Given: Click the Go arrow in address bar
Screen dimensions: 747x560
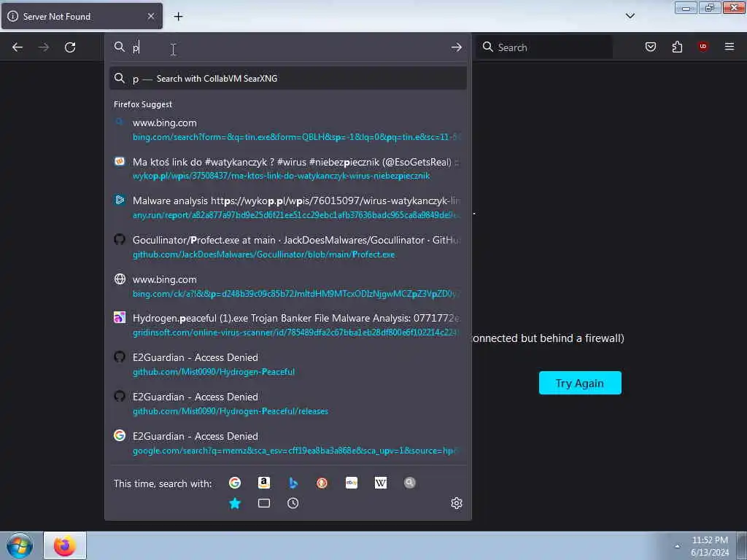Looking at the screenshot, I should 457,47.
